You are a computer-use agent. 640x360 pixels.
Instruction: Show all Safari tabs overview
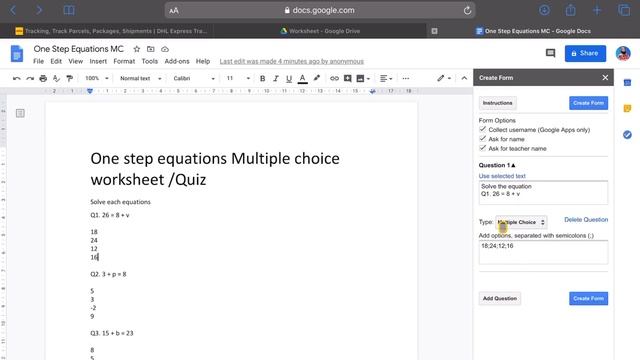coord(624,10)
